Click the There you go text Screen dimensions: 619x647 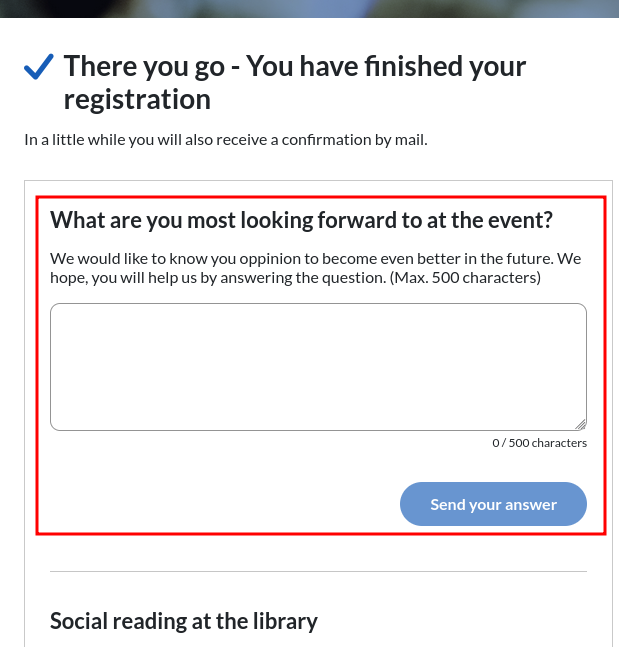pos(144,67)
